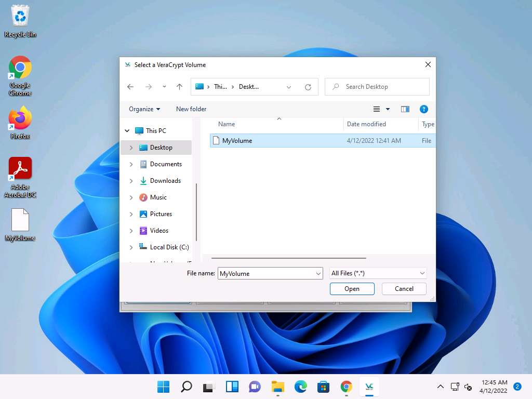Open the Recycle Bin desktop icon
532x399 pixels.
point(20,22)
